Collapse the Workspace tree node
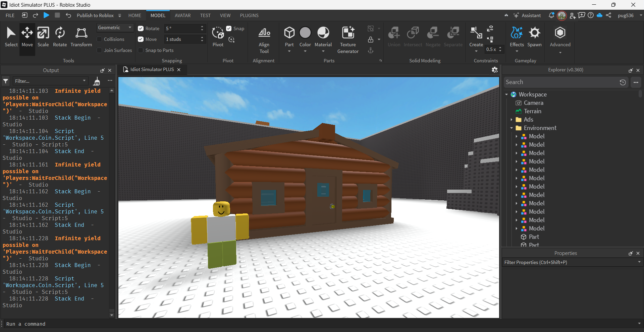 pyautogui.click(x=506, y=94)
